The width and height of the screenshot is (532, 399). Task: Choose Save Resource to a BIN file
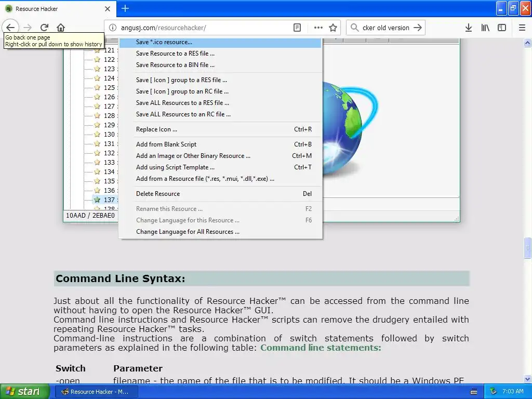coord(220,65)
